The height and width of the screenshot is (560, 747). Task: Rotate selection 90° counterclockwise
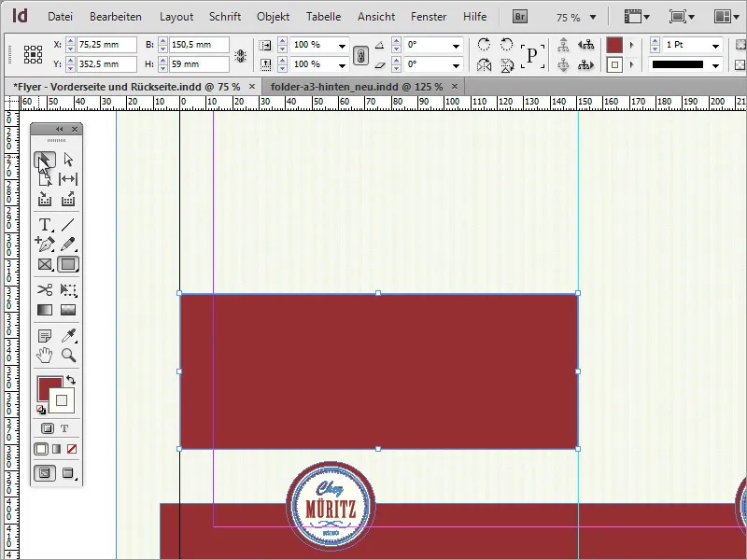point(507,44)
